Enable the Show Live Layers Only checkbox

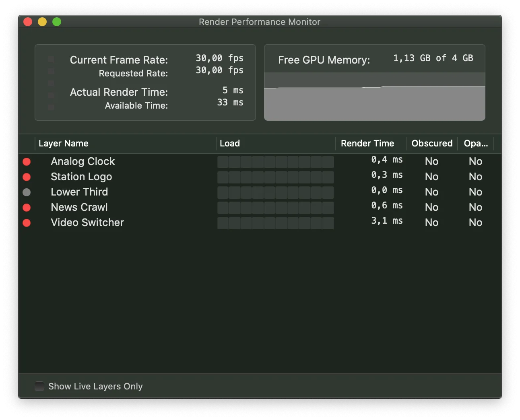click(x=39, y=386)
